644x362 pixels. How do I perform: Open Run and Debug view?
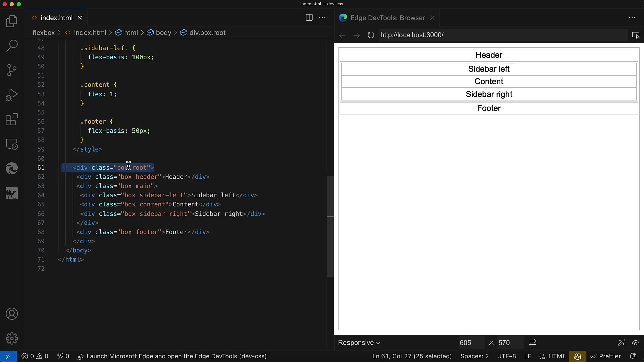pyautogui.click(x=12, y=95)
